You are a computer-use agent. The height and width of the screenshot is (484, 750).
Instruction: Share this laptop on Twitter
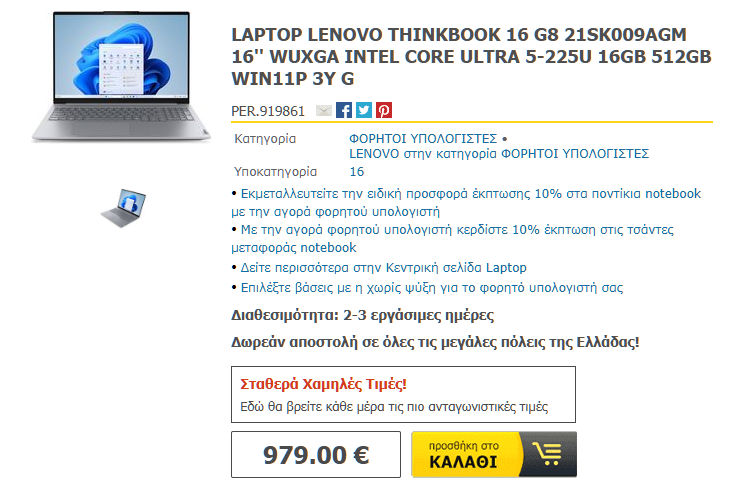(364, 110)
